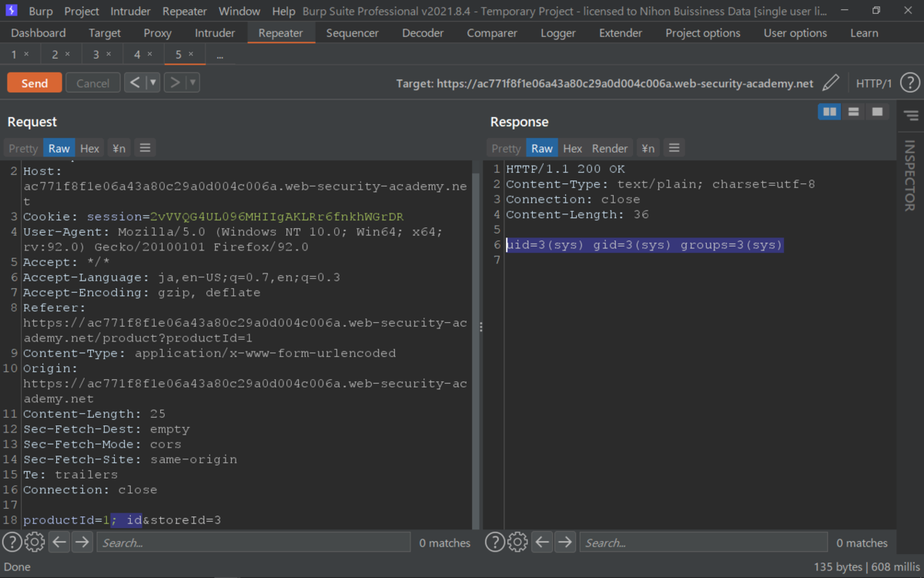Open the Window menu
Viewport: 924px width, 578px height.
[239, 12]
